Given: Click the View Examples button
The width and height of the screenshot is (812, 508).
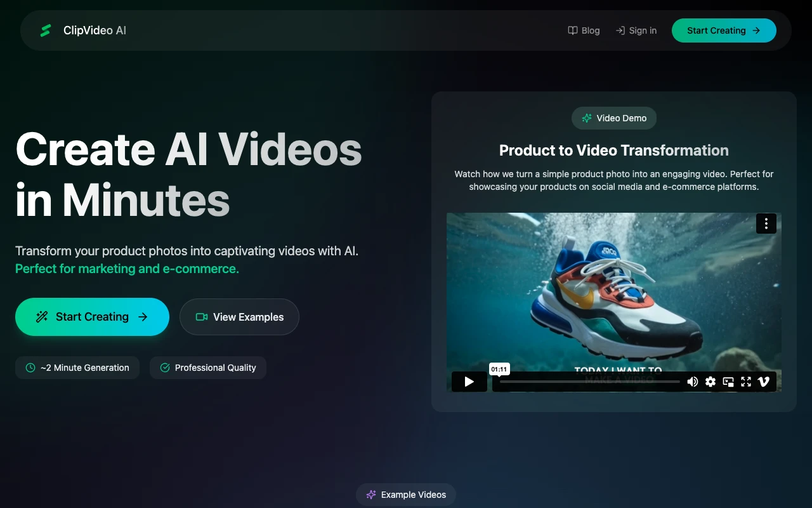Looking at the screenshot, I should (x=239, y=317).
